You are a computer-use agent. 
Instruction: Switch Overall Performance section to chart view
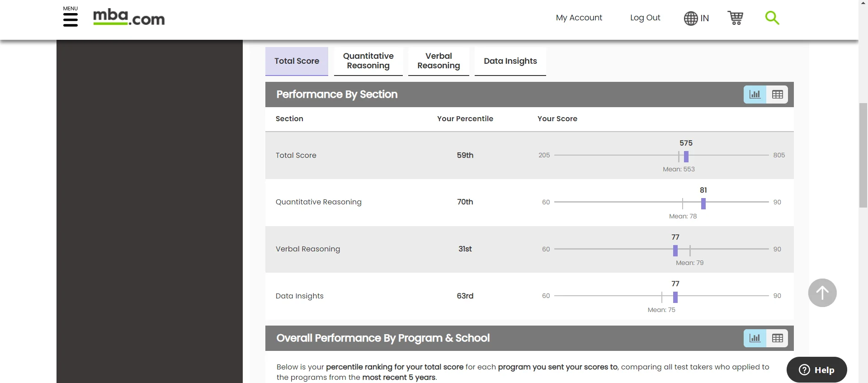point(755,338)
